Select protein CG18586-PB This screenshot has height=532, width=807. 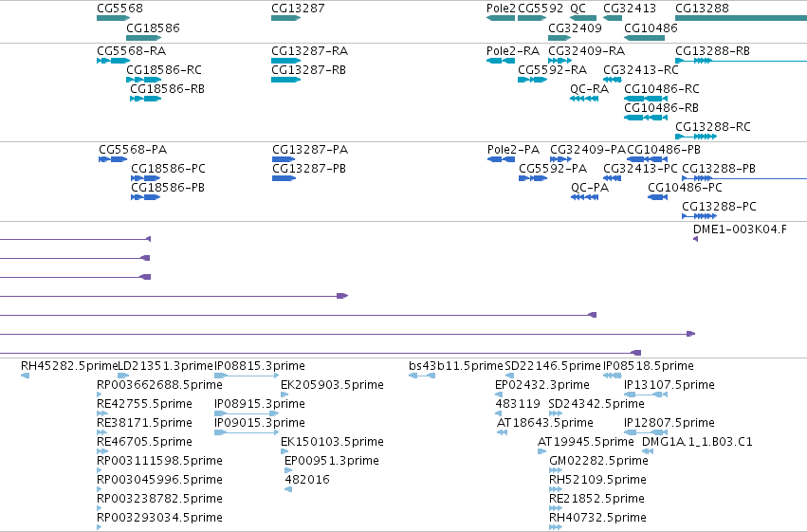click(168, 188)
